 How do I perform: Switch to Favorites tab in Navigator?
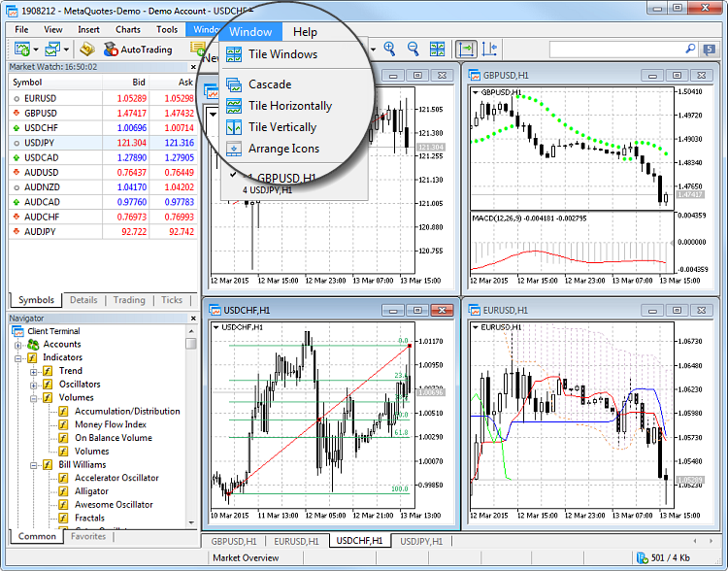[x=88, y=537]
